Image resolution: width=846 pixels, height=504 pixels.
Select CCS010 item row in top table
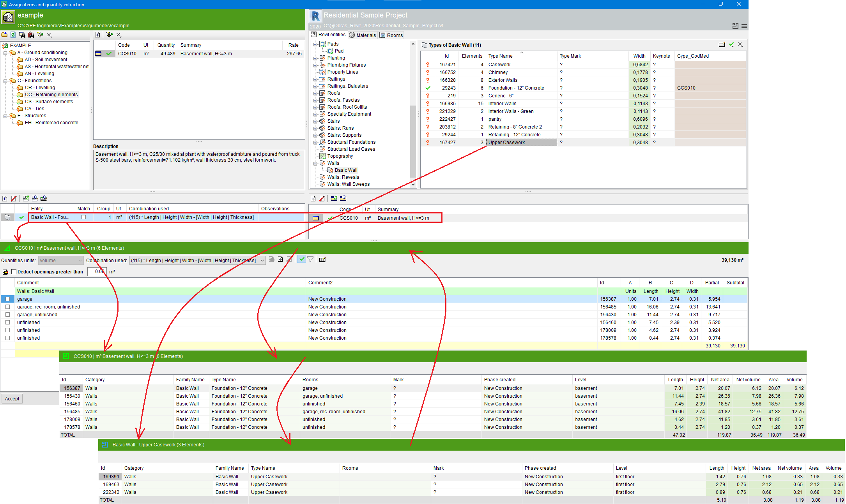coord(199,54)
